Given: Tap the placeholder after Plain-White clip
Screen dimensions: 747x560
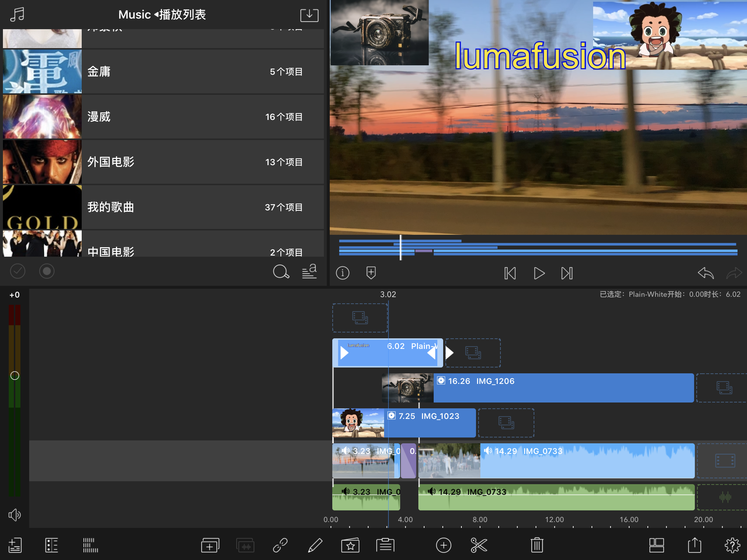Looking at the screenshot, I should [x=473, y=353].
